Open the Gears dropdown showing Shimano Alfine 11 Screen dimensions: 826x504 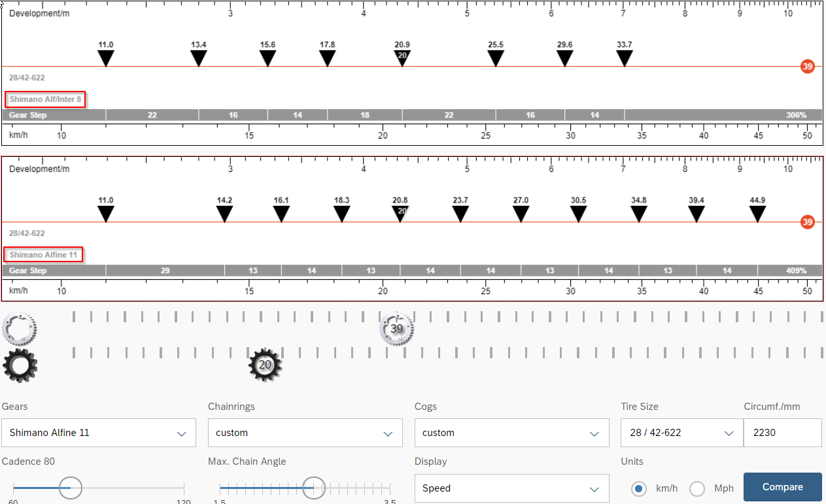(x=99, y=433)
